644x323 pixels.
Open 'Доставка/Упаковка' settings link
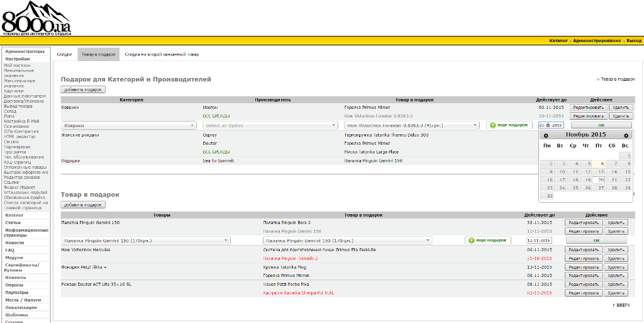pos(24,101)
